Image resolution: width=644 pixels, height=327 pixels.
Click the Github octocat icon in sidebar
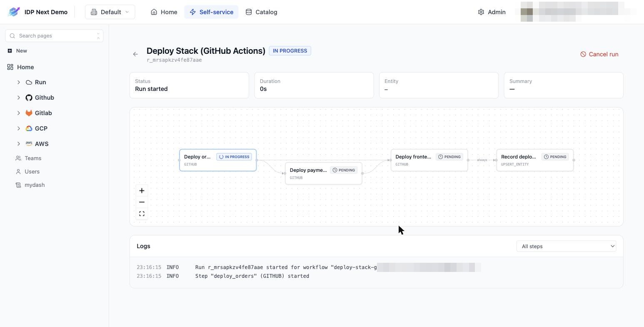(29, 98)
